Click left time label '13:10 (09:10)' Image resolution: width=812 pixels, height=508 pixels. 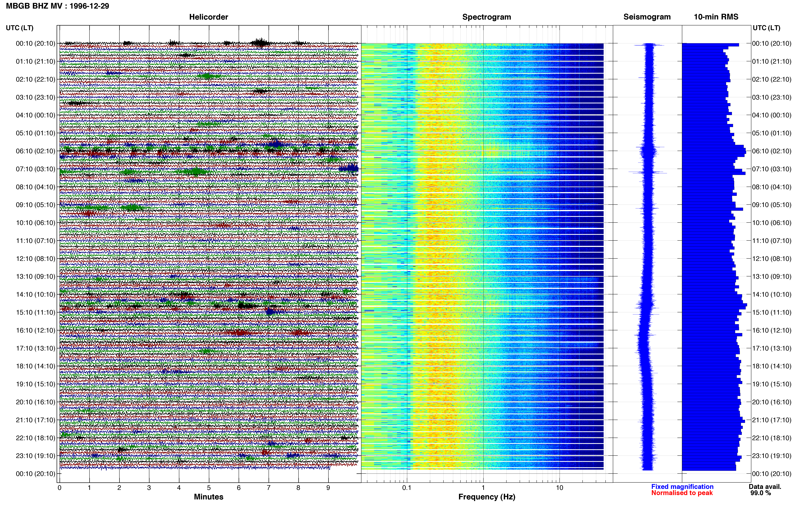pos(36,277)
